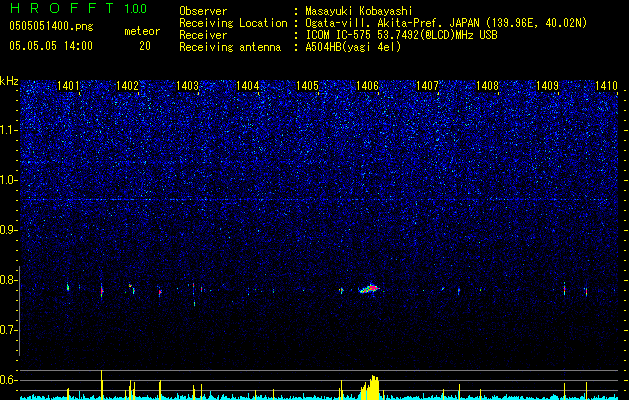Viewport: 629px width, 400px height.
Task: Click the 1406 time marker
Action: (367, 85)
